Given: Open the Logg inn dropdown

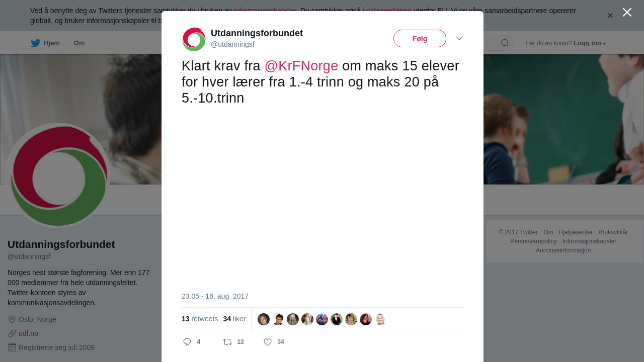Looking at the screenshot, I should click(x=590, y=43).
